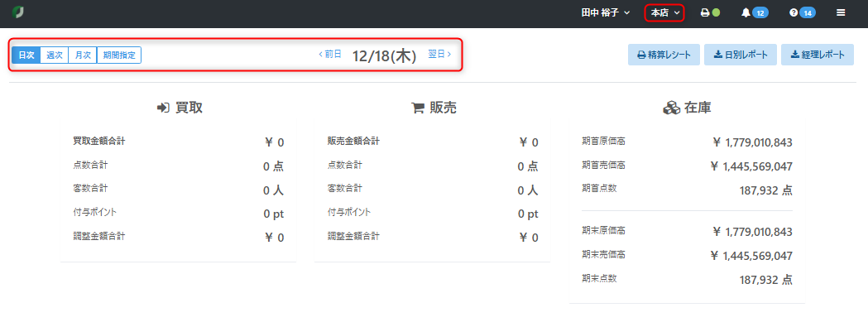The image size is (868, 327).
Task: Click the help count badge 14
Action: click(x=807, y=12)
